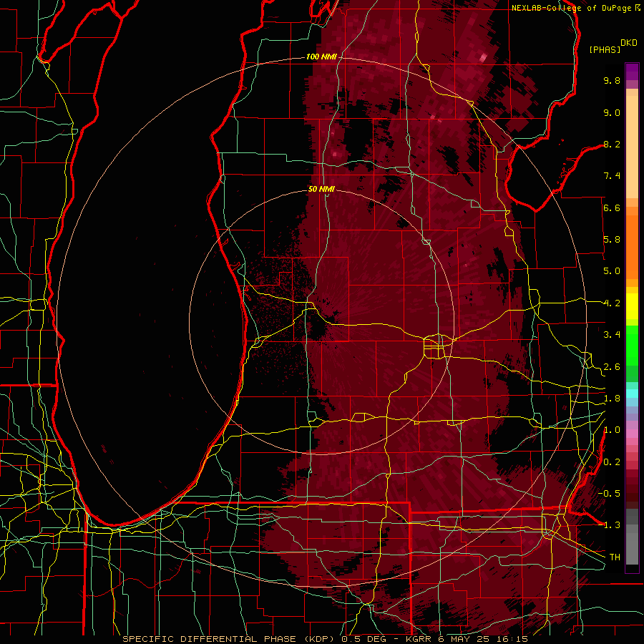The height and width of the screenshot is (644, 644).
Task: Pick the purple top segment of the color scale
Action: (x=632, y=72)
